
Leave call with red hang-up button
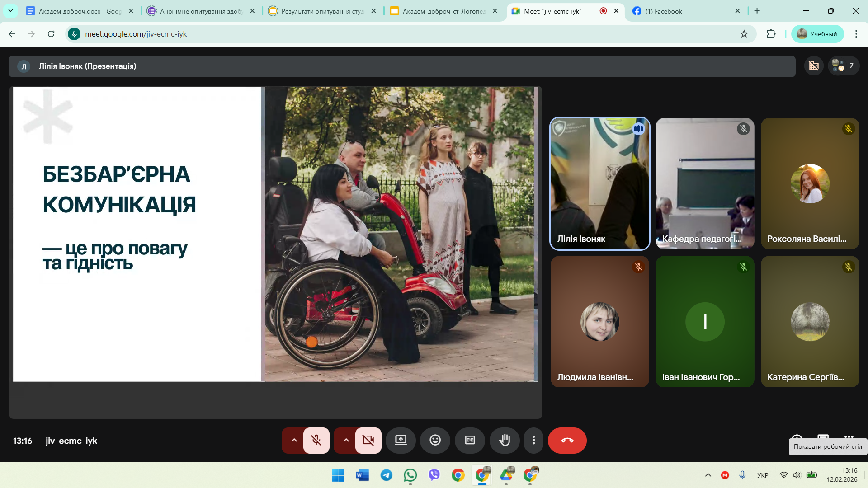pos(567,440)
